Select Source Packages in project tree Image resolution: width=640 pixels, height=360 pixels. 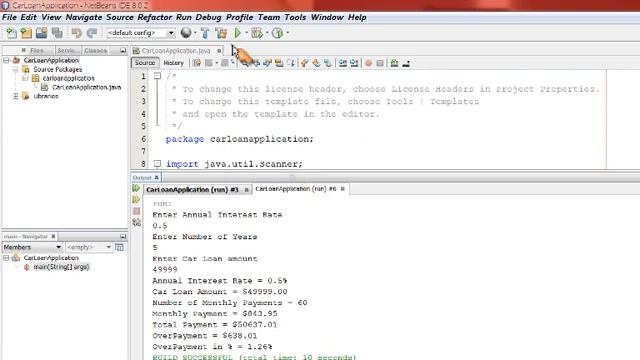click(58, 69)
